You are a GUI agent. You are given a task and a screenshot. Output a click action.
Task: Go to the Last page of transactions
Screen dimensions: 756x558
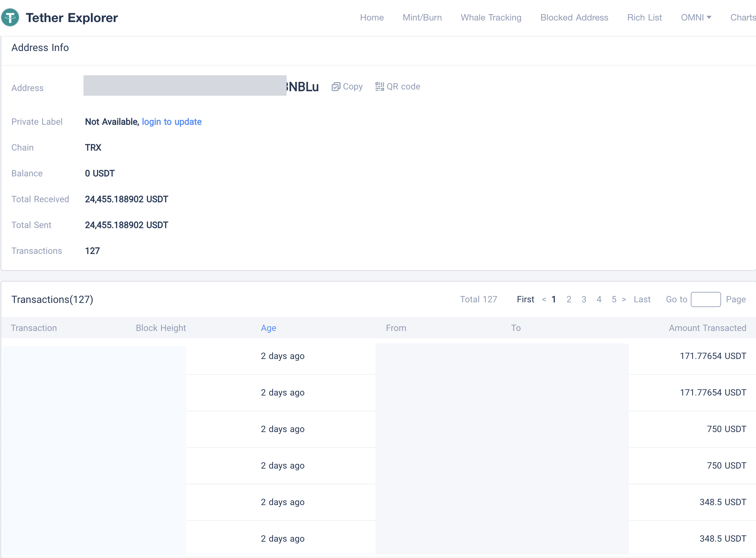pyautogui.click(x=642, y=299)
